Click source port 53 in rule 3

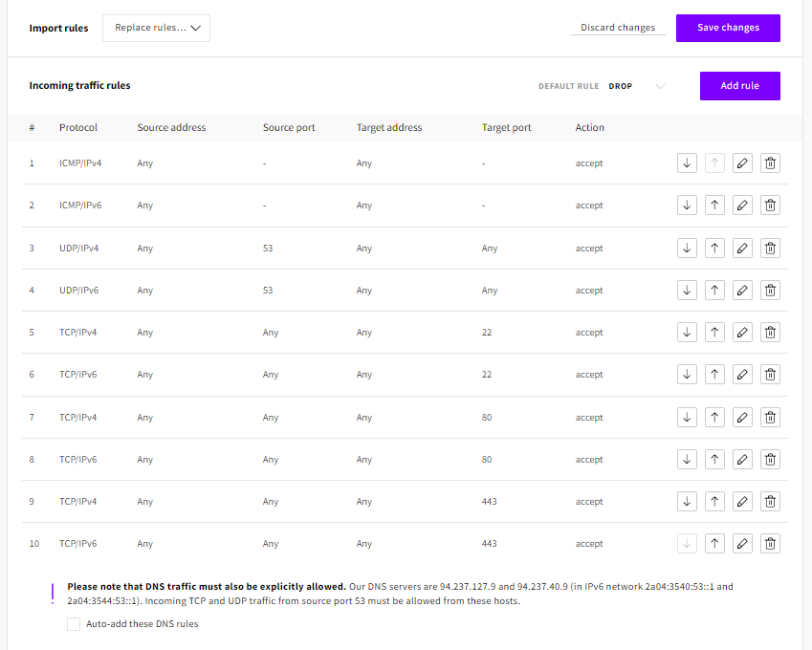click(267, 248)
